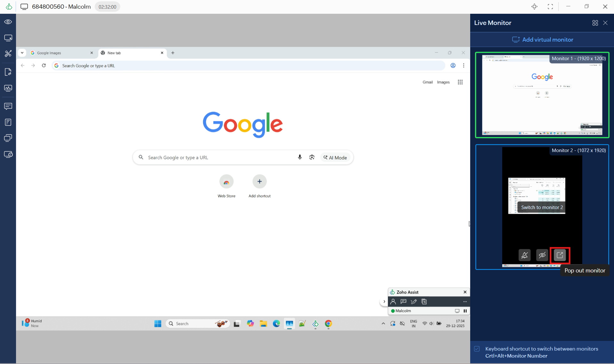Close the Google Images tab
This screenshot has width=614, height=364.
[92, 53]
